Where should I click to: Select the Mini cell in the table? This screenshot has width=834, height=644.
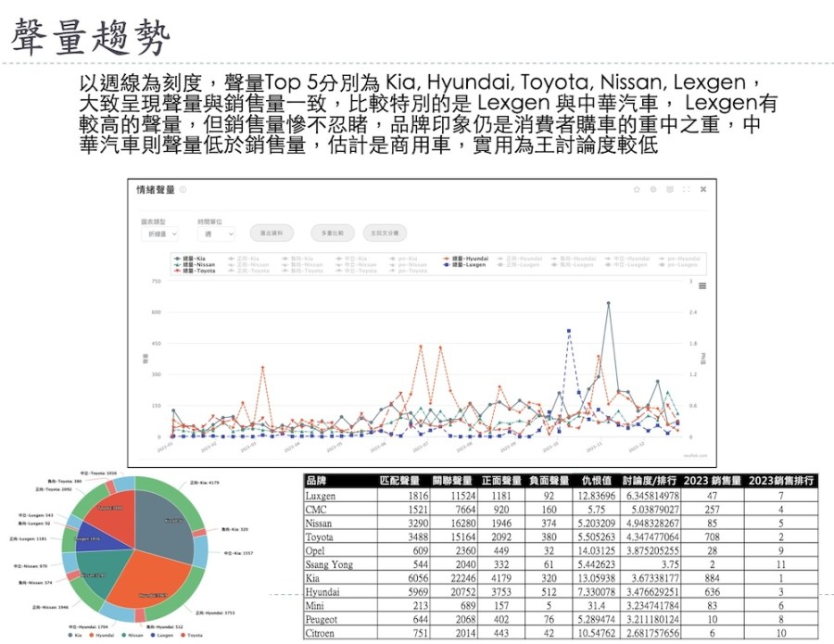pyautogui.click(x=340, y=606)
